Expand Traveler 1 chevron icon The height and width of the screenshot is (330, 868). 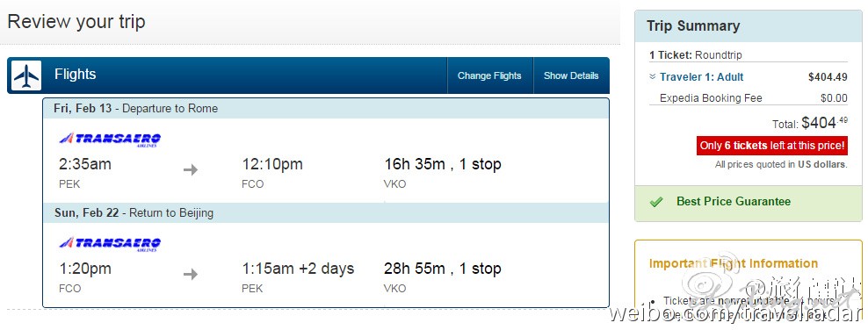(x=653, y=77)
